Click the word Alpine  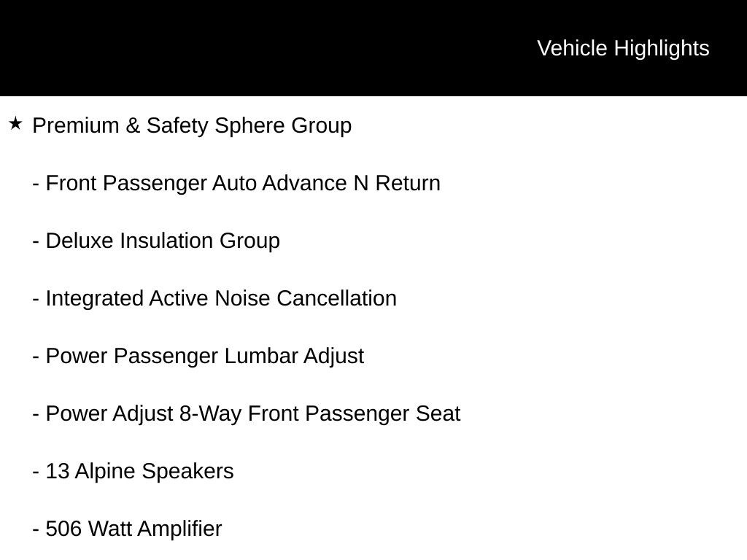coord(106,471)
